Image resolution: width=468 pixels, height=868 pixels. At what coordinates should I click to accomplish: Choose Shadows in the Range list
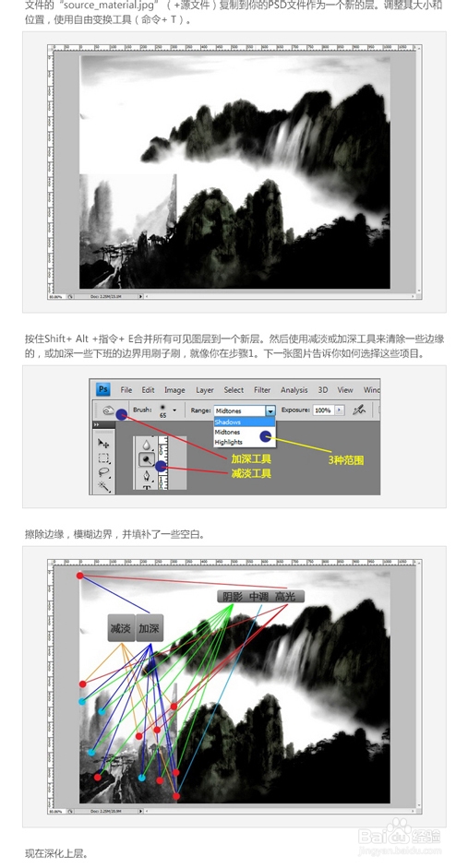coord(244,422)
